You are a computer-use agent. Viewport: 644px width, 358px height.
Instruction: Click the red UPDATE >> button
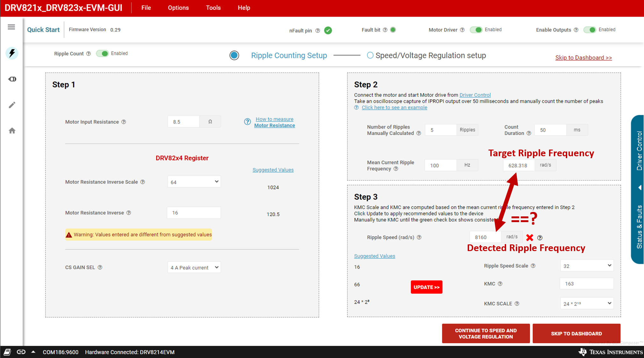(426, 287)
